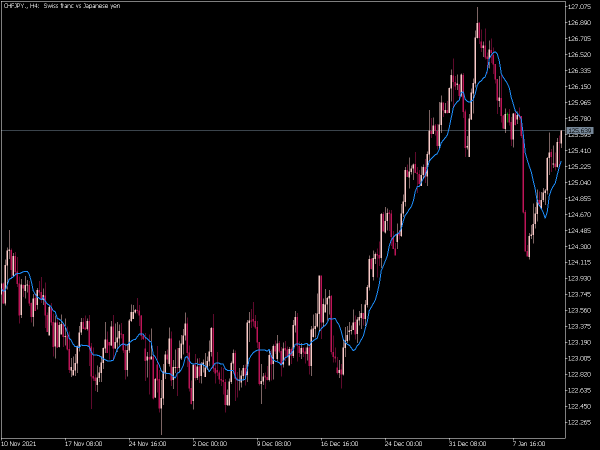Screen dimensions: 600x450
Task: Click the 124.670 price label
Action: pyautogui.click(x=580, y=215)
